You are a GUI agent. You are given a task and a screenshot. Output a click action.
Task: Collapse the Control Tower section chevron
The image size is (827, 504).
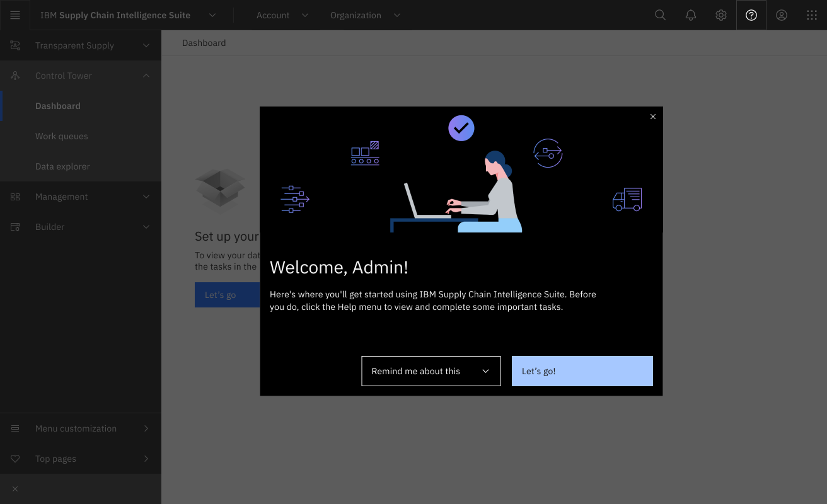[x=146, y=76]
